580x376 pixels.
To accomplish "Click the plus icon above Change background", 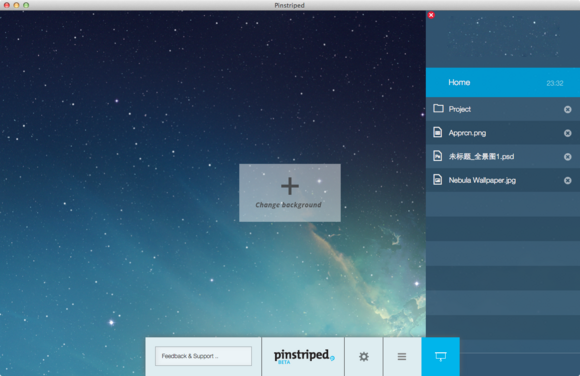I will click(290, 186).
